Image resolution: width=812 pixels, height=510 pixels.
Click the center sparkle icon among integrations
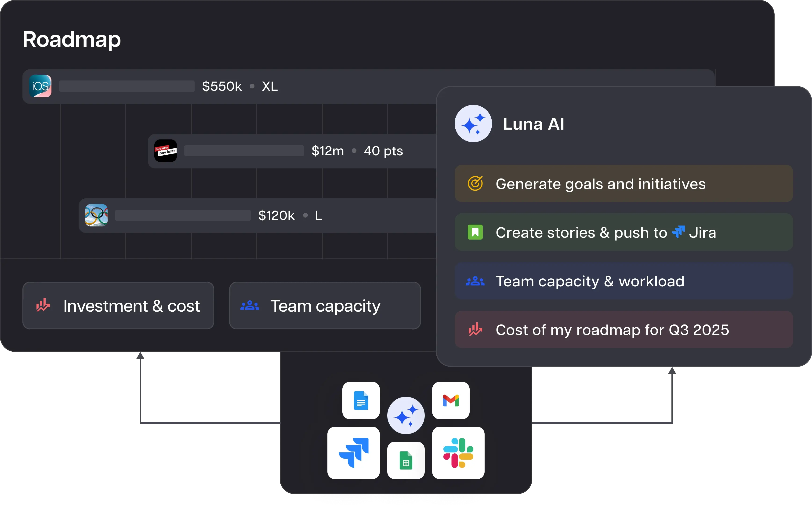[406, 415]
